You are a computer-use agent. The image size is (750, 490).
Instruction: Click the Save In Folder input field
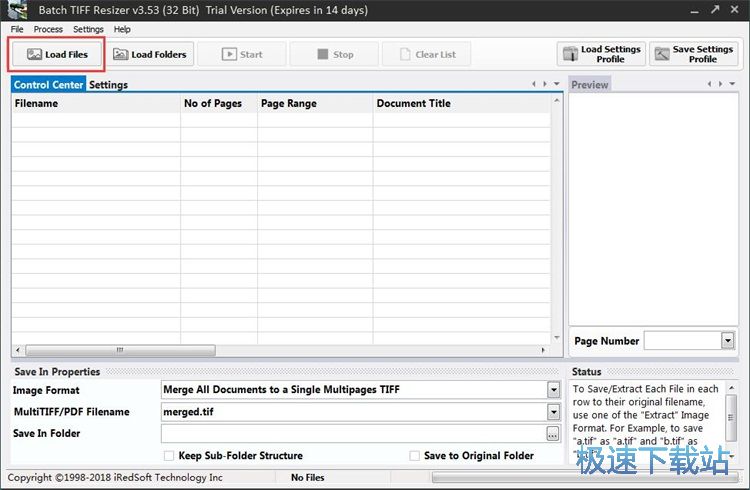352,434
